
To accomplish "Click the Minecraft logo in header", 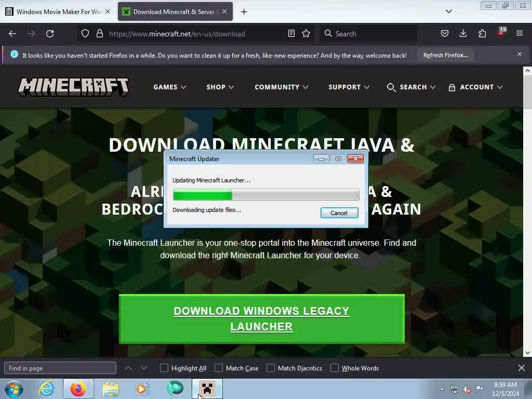I will (x=73, y=87).
